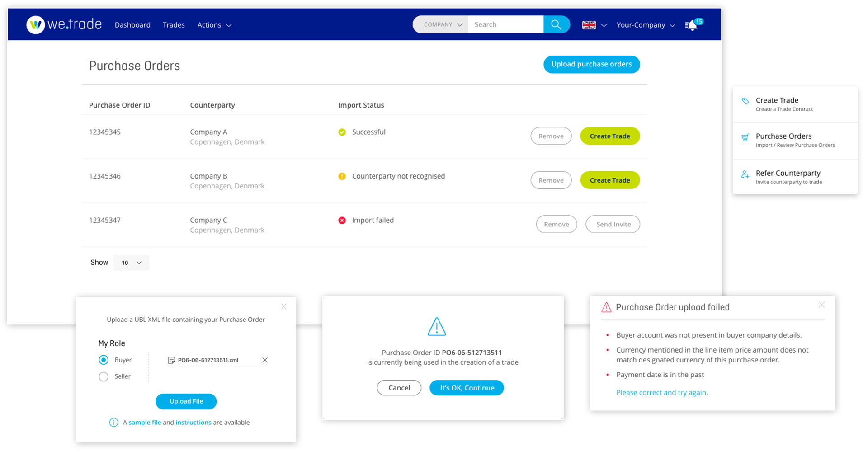The width and height of the screenshot is (868, 456).
Task: Click It's OK, Continue button
Action: [x=467, y=388]
